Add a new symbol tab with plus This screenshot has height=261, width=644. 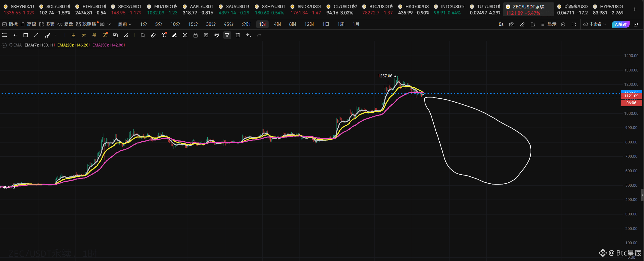[x=635, y=9]
